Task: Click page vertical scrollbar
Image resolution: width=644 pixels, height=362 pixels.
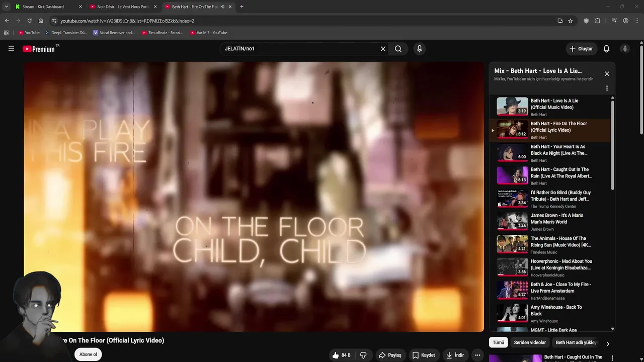Action: [x=641, y=90]
